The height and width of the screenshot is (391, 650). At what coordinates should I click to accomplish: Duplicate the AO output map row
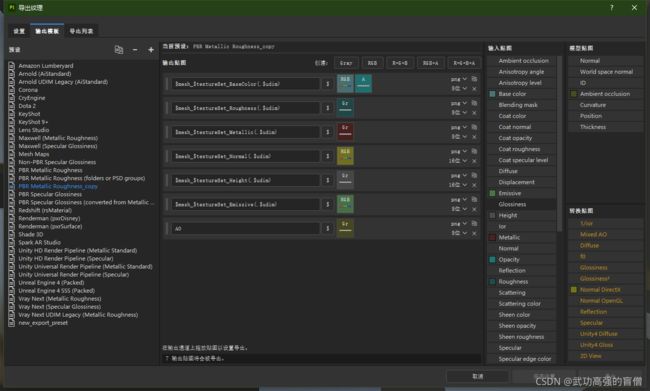[474, 223]
